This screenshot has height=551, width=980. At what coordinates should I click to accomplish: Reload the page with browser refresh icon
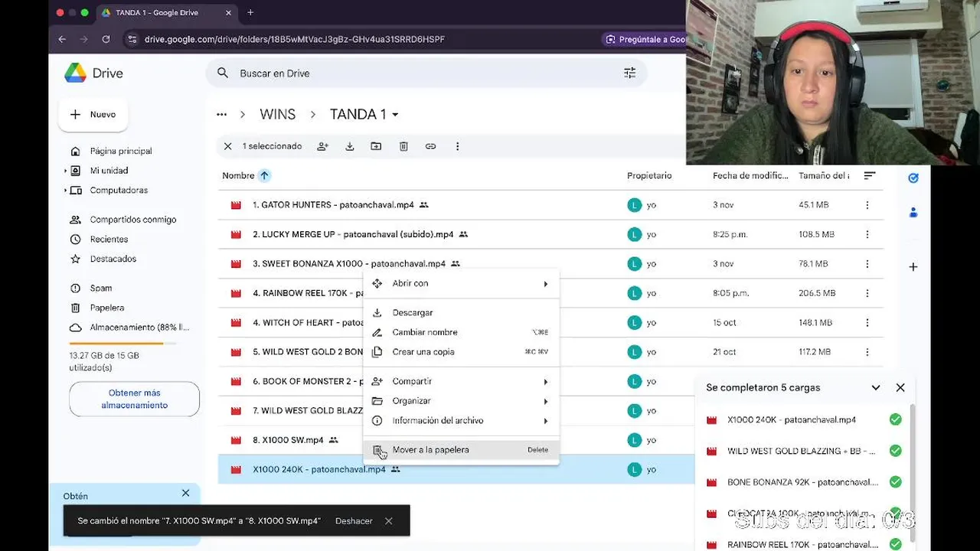pos(106,39)
